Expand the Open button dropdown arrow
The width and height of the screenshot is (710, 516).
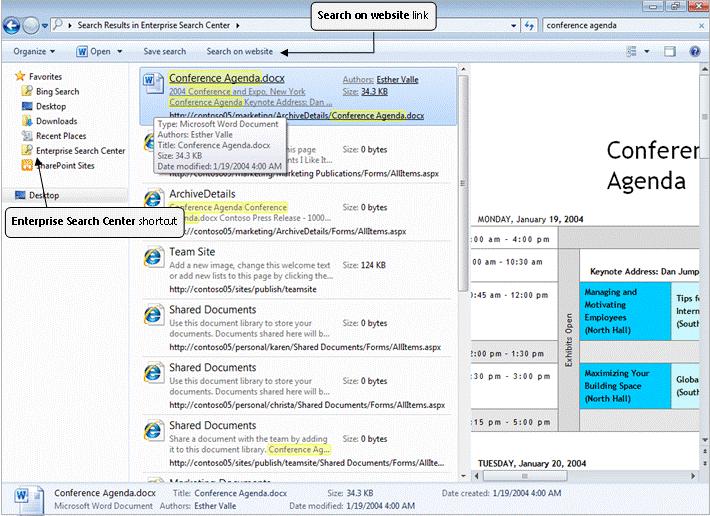120,52
